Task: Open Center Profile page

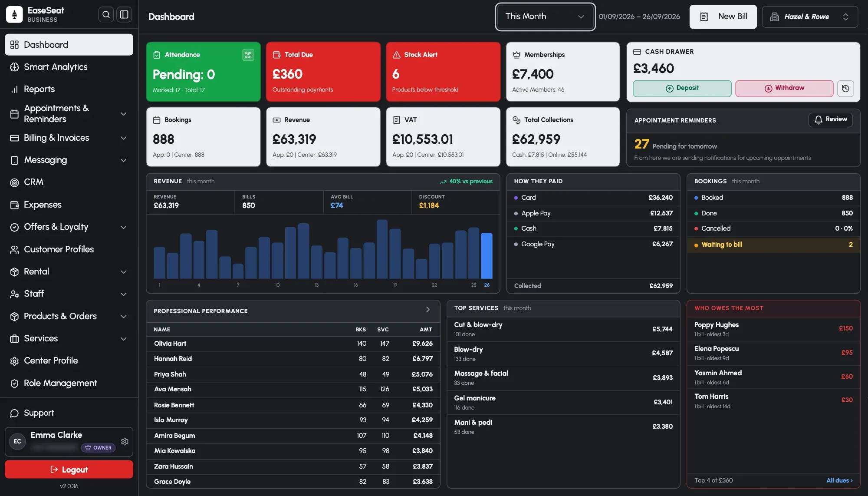Action: 69,361
